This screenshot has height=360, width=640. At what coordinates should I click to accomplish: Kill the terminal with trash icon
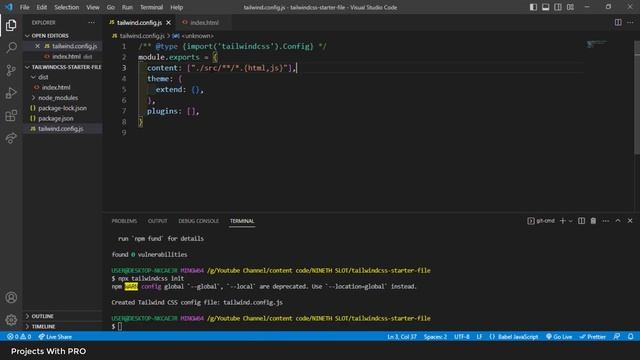point(593,221)
